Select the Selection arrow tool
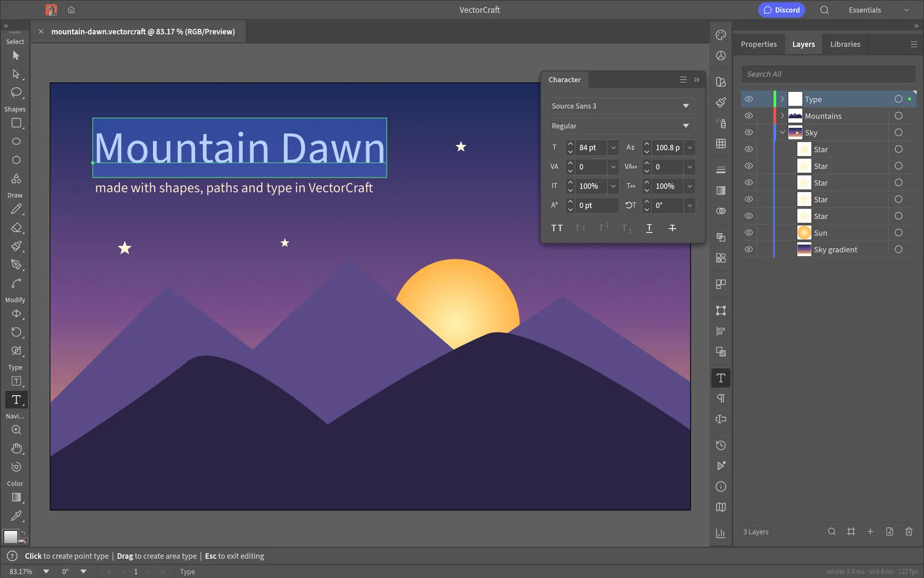Viewport: 924px width, 578px height. click(16, 55)
